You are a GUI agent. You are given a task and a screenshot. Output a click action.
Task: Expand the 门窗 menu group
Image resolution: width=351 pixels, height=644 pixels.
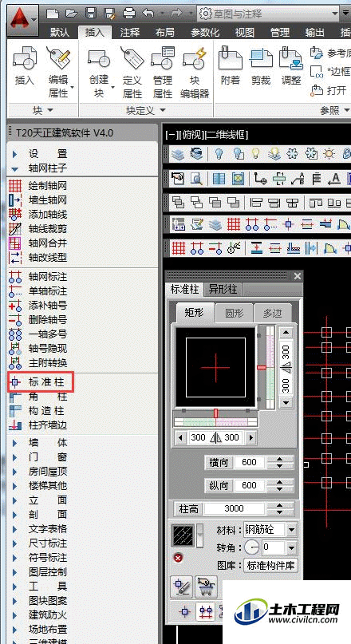point(15,457)
